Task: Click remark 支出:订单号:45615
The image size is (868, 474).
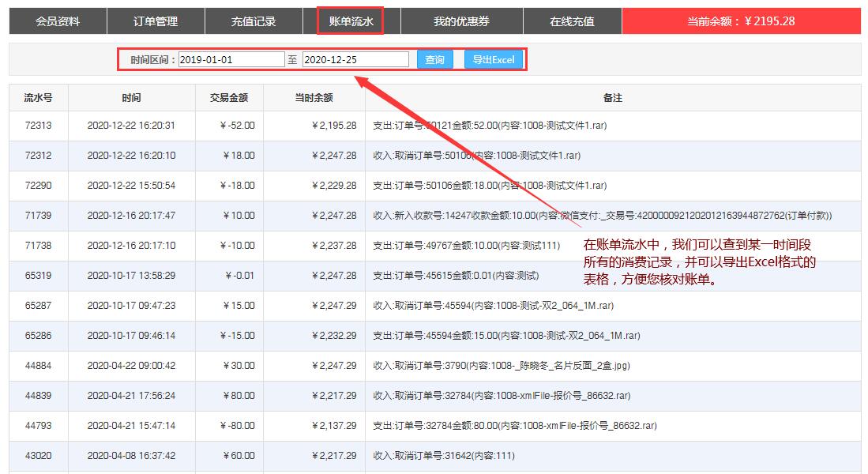Action: (456, 275)
